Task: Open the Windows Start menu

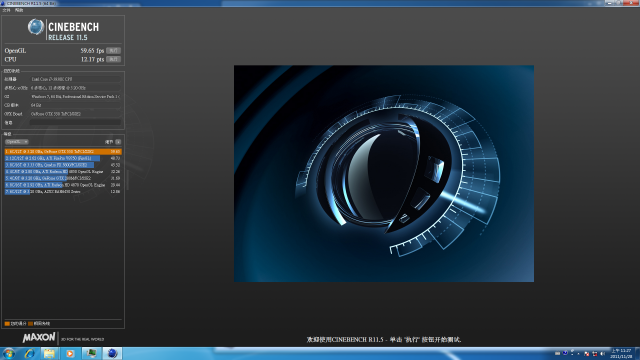Action: 9,353
